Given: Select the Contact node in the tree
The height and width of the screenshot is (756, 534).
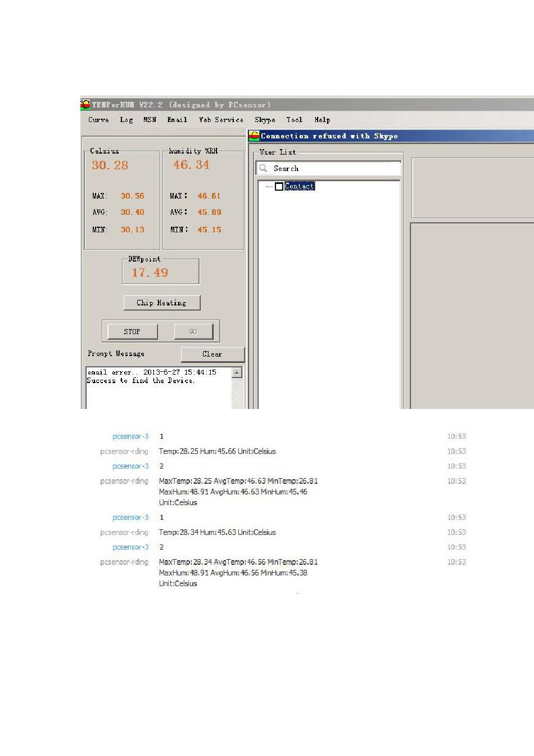Looking at the screenshot, I should coord(300,186).
